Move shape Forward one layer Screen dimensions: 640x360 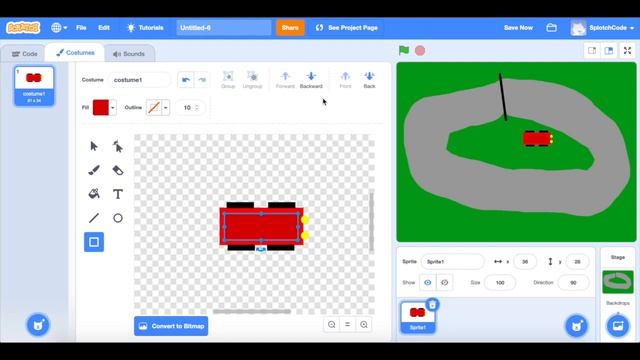(x=285, y=80)
